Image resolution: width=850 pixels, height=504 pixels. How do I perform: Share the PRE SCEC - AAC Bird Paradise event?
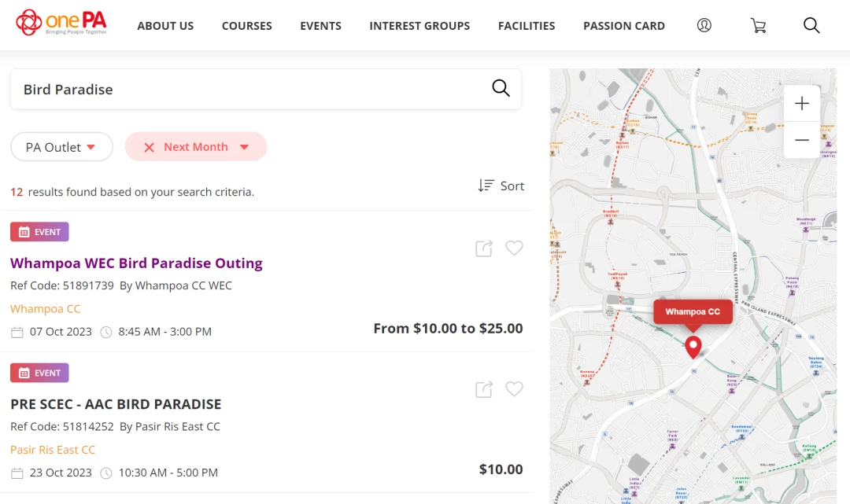point(483,389)
